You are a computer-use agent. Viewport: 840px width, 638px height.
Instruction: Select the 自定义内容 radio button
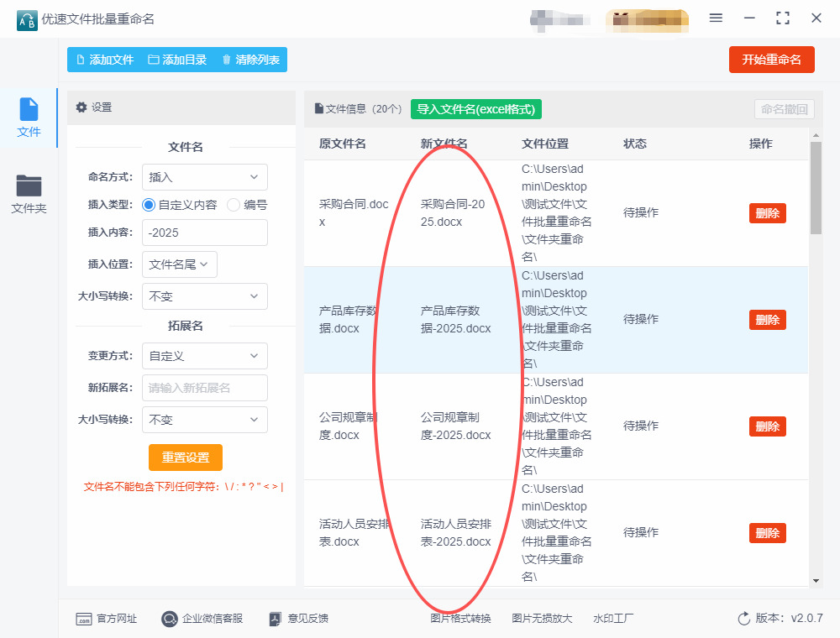pyautogui.click(x=150, y=205)
